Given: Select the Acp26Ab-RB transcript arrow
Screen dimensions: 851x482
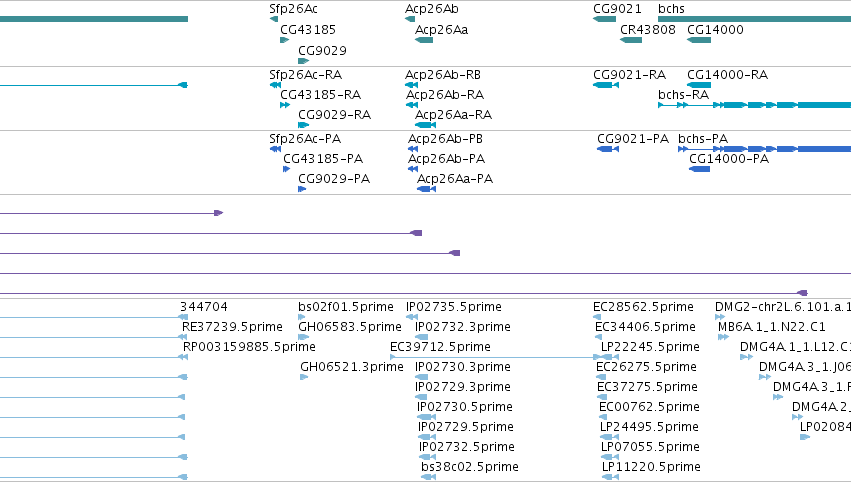Looking at the screenshot, I should (x=411, y=85).
